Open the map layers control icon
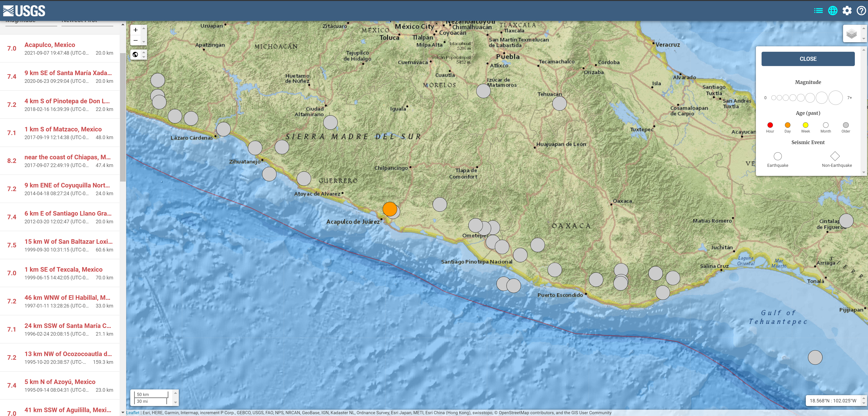 [x=851, y=34]
